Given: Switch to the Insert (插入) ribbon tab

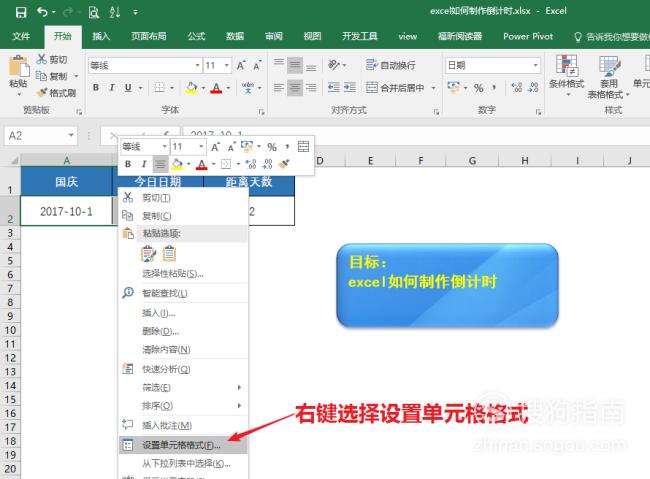Looking at the screenshot, I should (x=101, y=36).
